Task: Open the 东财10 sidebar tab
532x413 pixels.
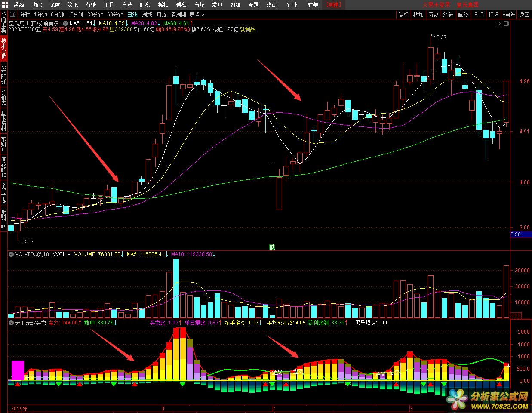Action: [3, 144]
